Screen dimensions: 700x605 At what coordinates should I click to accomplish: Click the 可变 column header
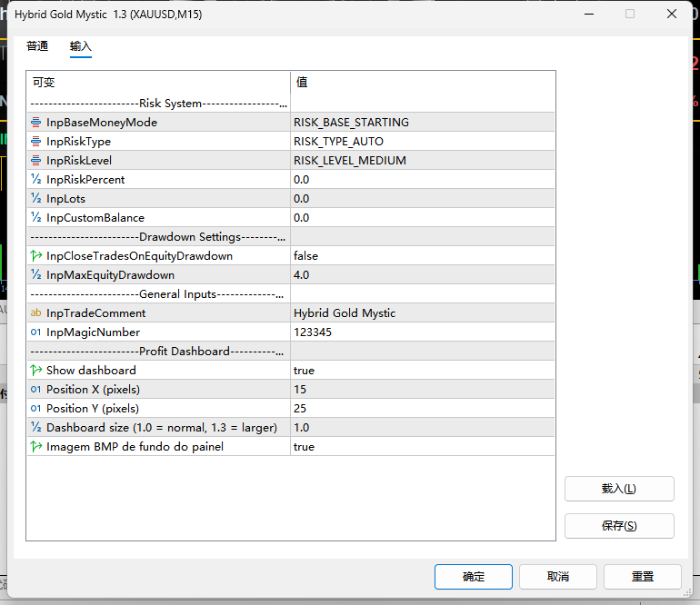click(x=158, y=82)
